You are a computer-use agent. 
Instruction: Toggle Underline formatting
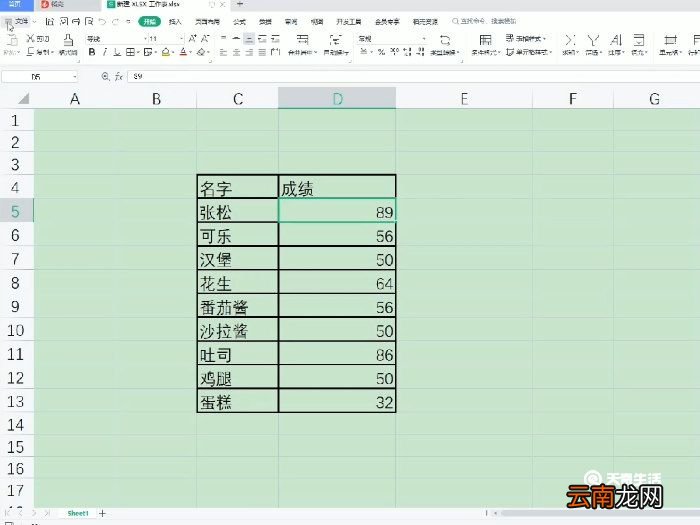[x=117, y=52]
